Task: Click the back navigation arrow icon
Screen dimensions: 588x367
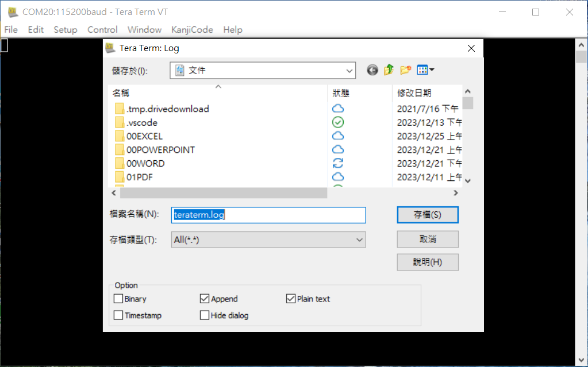Action: (x=372, y=70)
